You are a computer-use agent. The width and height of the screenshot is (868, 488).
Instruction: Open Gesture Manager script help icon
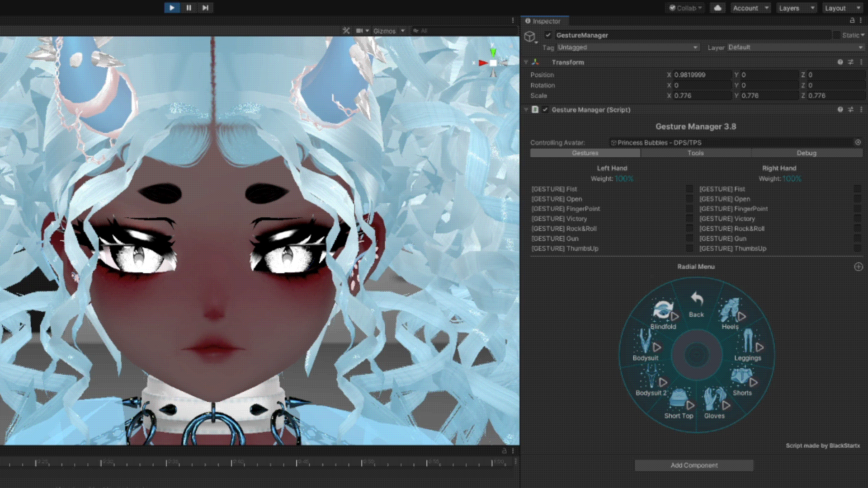coord(840,109)
